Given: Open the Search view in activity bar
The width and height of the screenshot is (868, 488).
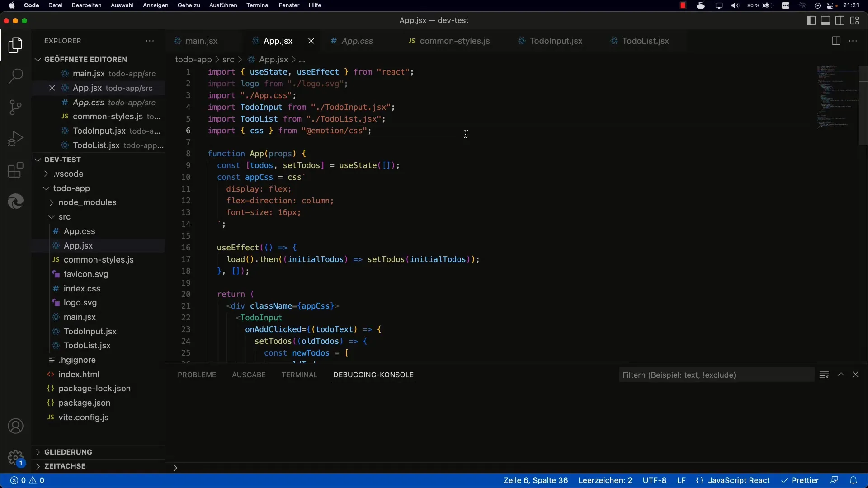Looking at the screenshot, I should point(15,76).
